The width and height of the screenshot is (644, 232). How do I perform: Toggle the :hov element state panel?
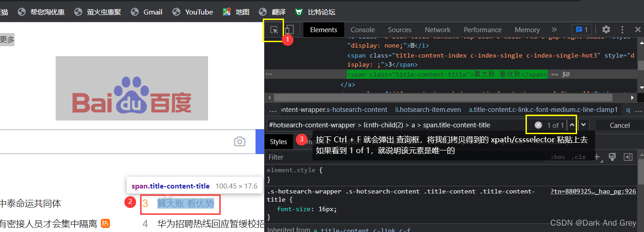(x=558, y=157)
